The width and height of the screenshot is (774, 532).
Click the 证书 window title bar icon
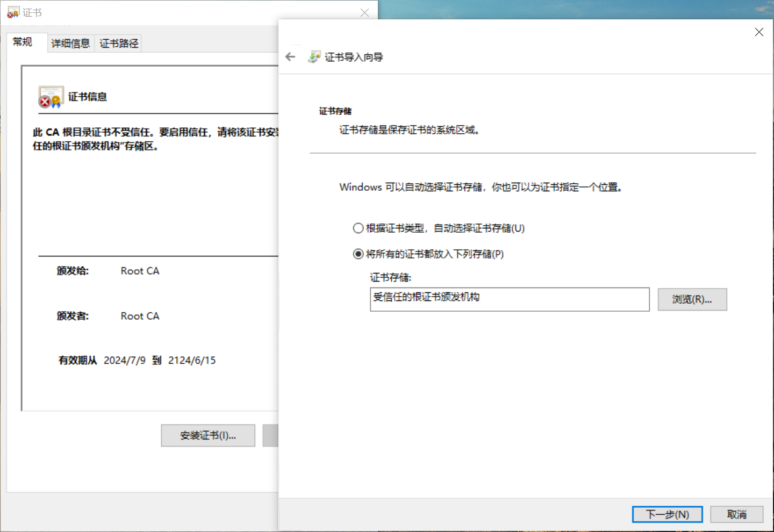[13, 12]
